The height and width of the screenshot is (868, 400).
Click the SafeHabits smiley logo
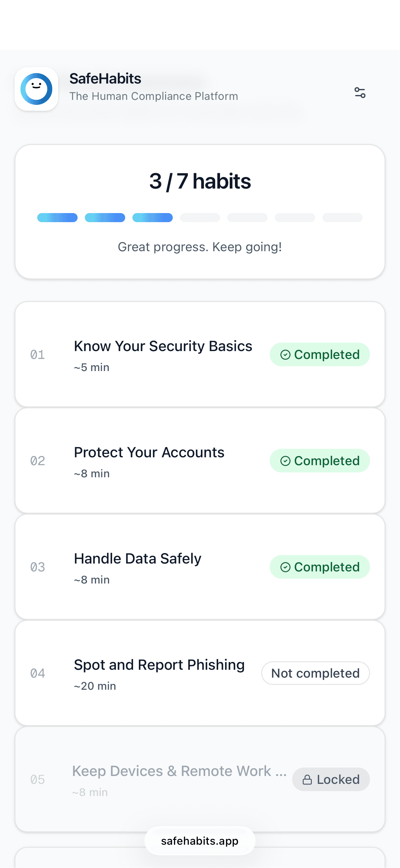(x=36, y=88)
